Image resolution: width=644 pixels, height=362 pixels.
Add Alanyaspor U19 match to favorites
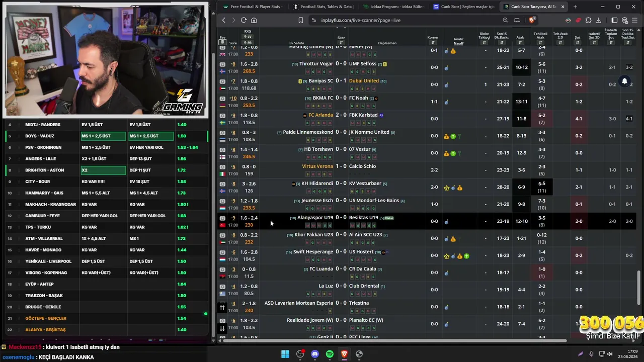222,218
